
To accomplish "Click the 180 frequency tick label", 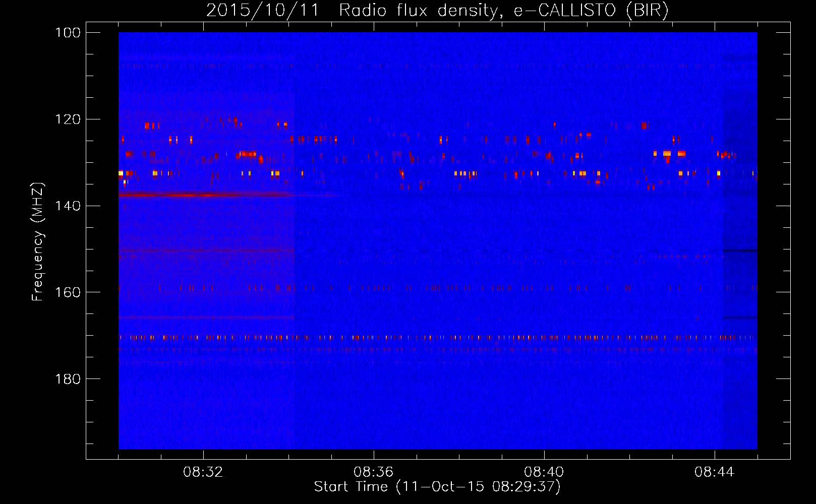I will 68,379.
